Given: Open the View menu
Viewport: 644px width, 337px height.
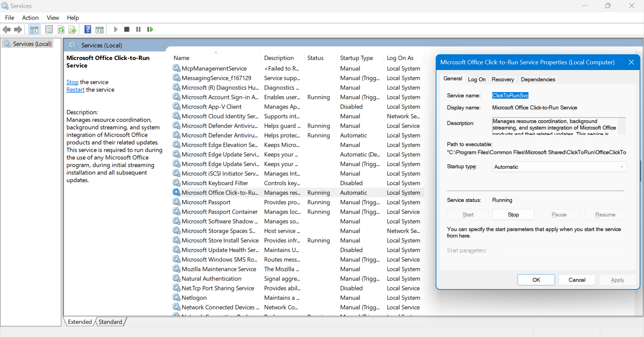Looking at the screenshot, I should click(53, 18).
